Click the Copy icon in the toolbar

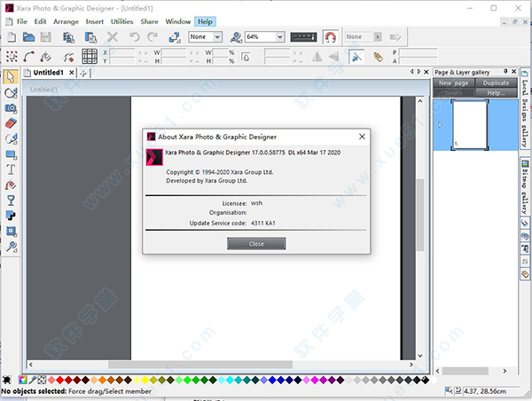pyautogui.click(x=68, y=37)
